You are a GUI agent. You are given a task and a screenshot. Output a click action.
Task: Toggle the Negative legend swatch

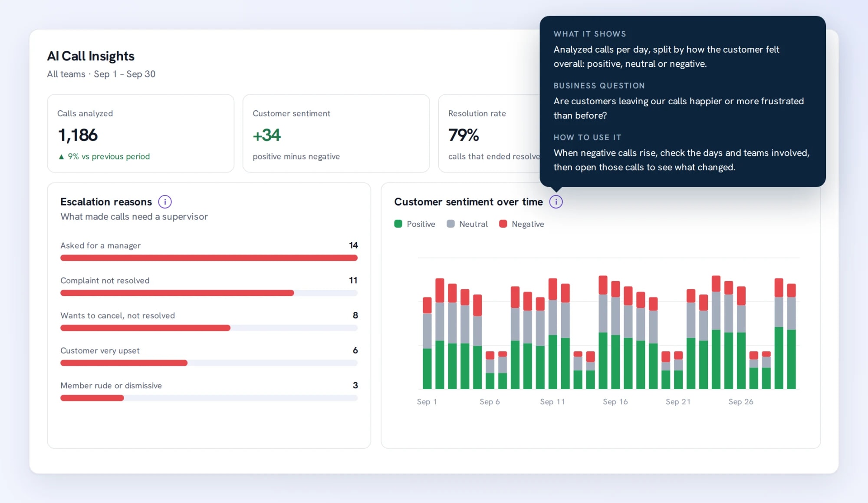[x=503, y=224]
